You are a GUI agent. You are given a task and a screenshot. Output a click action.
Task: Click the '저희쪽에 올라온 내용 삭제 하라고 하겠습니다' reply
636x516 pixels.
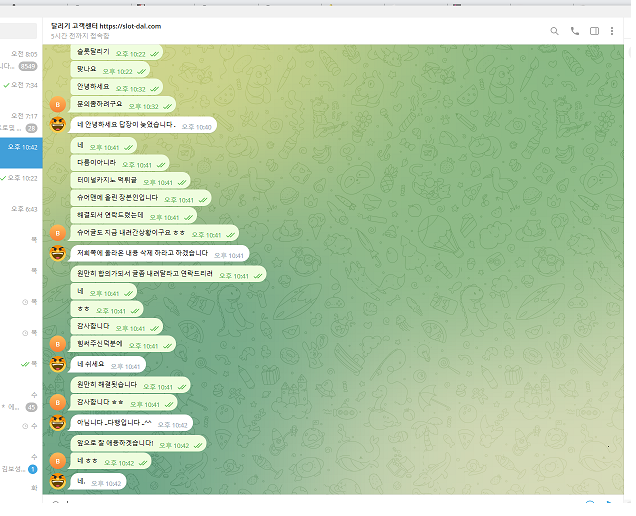click(x=159, y=254)
